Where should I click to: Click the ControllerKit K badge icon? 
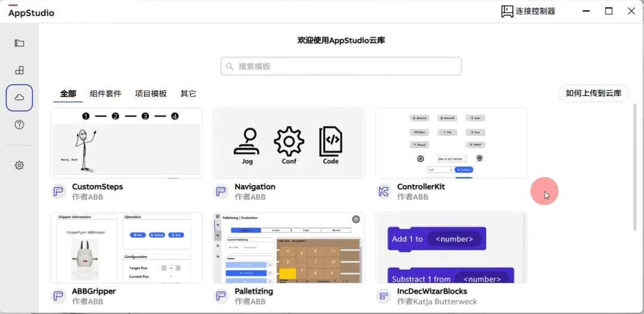[x=384, y=192]
